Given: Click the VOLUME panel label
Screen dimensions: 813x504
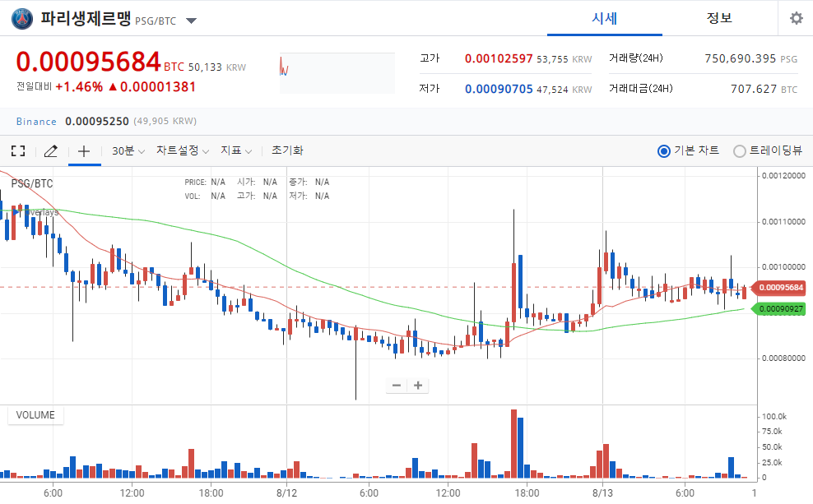Looking at the screenshot, I should [35, 415].
